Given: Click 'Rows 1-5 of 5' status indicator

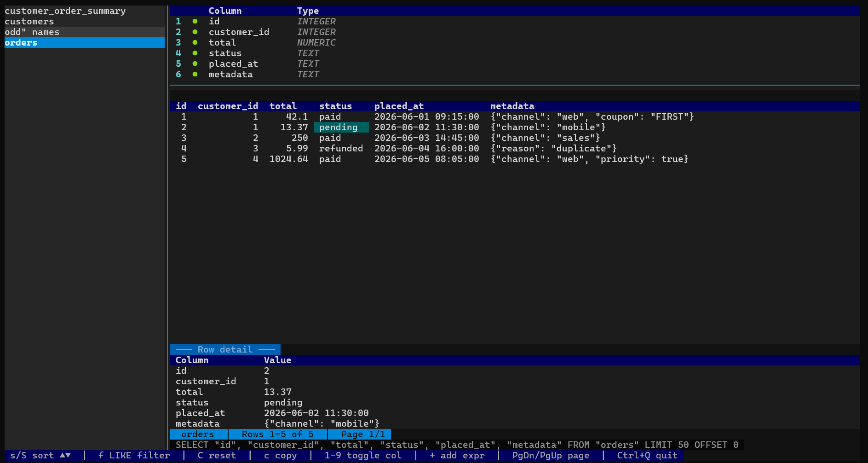Looking at the screenshot, I should pos(278,434).
